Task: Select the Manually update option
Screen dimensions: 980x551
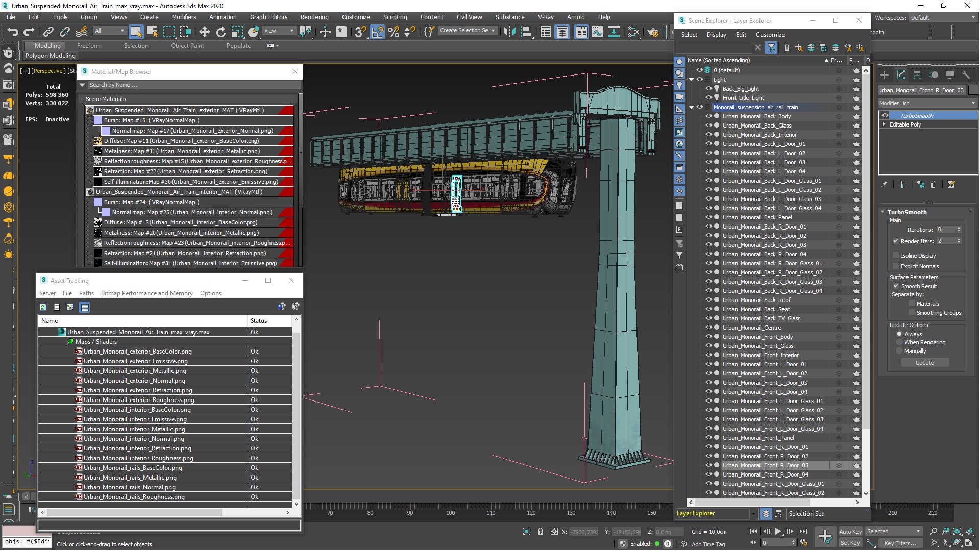Action: 899,351
